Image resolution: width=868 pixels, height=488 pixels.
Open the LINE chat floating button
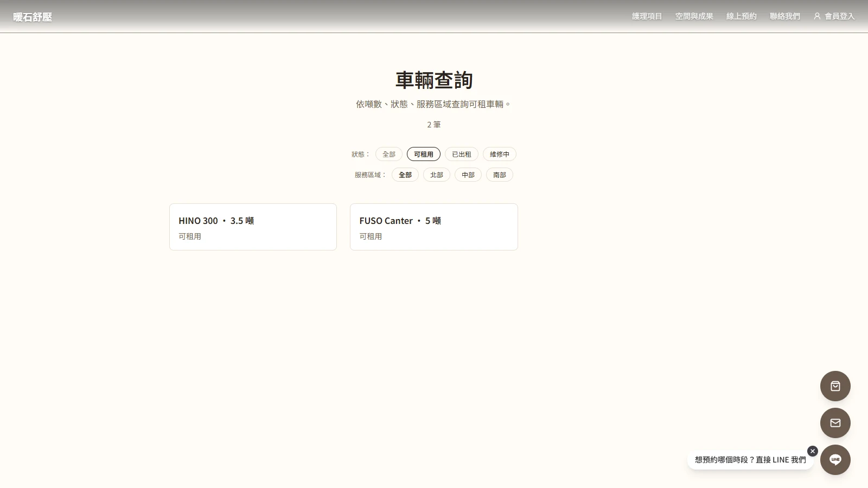(x=835, y=460)
